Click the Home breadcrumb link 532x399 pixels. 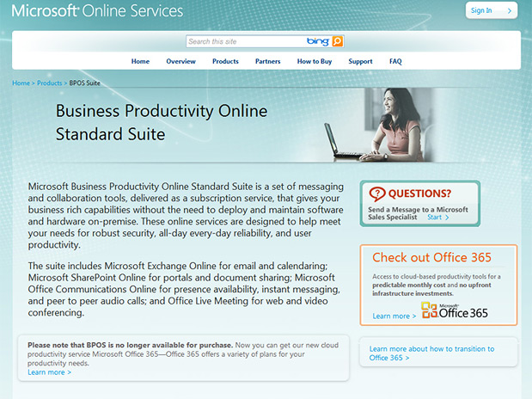(21, 83)
